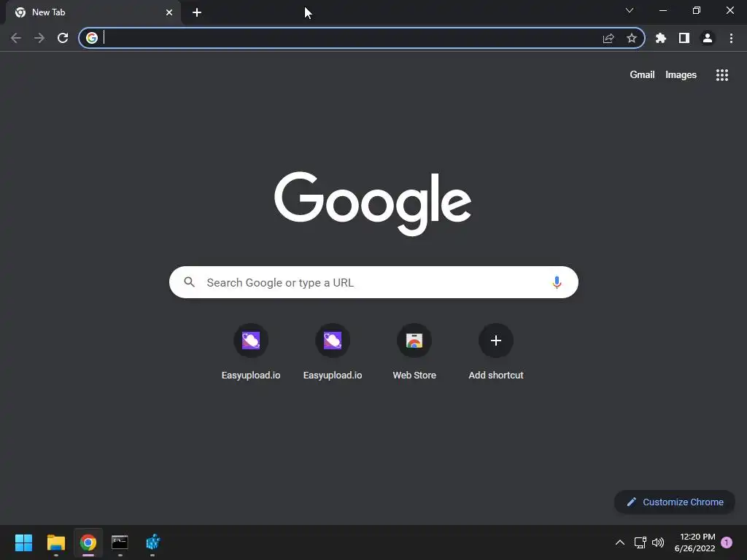Open the blue cube app in taskbar

(152, 542)
